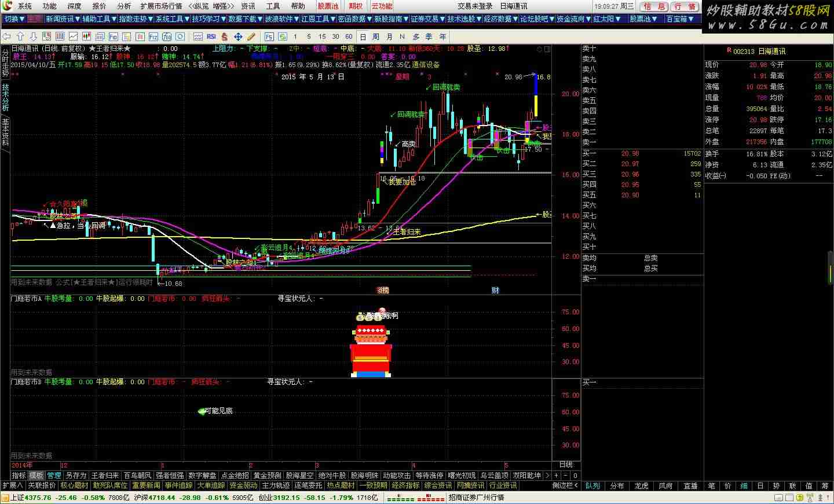Select the 30-minute period button
Viewport: 834px width, 504px height.
click(x=335, y=36)
